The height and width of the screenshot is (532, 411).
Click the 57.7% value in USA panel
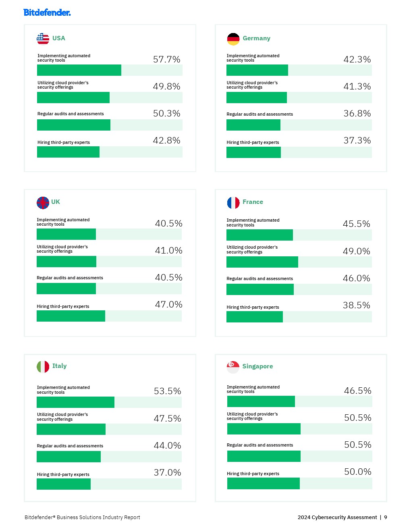click(166, 60)
